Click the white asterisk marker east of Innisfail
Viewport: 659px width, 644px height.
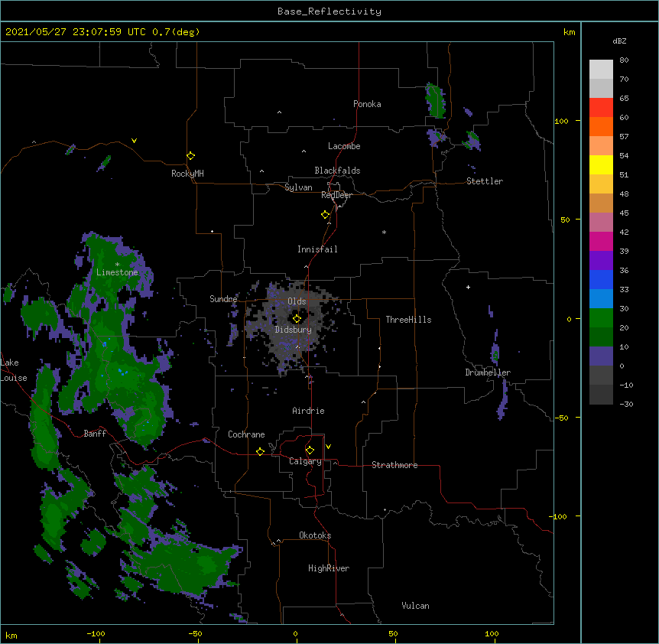384,232
